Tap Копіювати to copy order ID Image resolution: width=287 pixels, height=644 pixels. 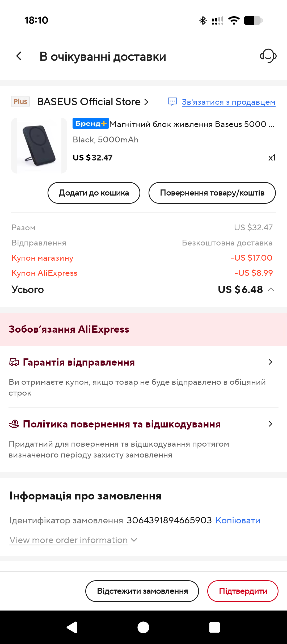point(238,520)
